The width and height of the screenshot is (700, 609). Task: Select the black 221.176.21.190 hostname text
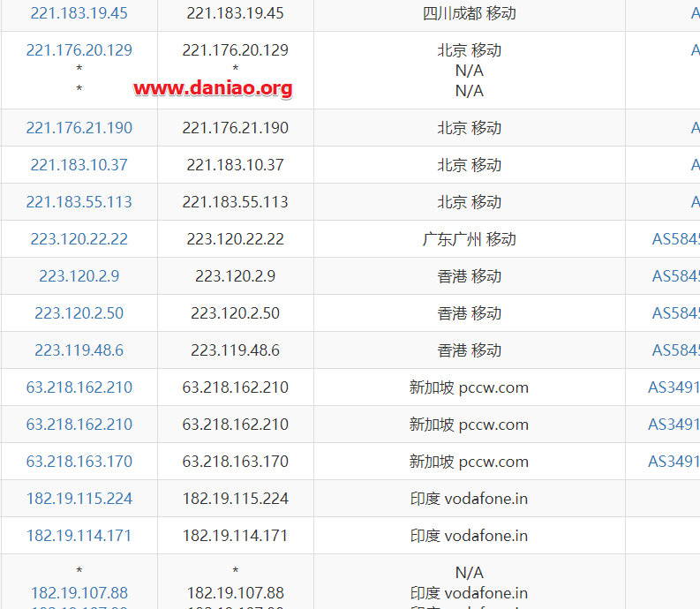(236, 128)
